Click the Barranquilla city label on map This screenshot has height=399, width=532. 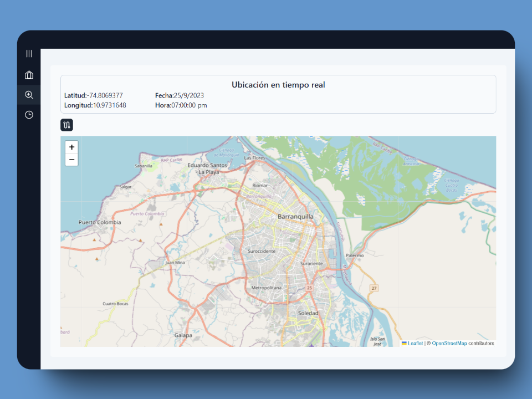(x=295, y=217)
